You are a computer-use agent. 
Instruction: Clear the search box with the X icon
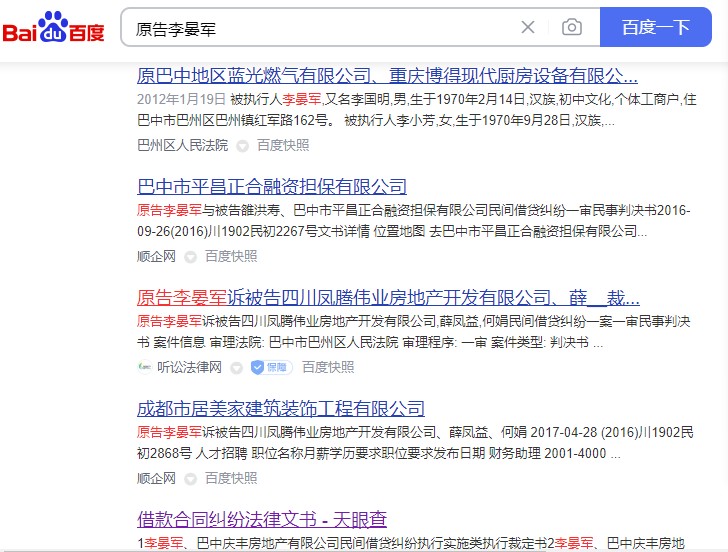(528, 27)
